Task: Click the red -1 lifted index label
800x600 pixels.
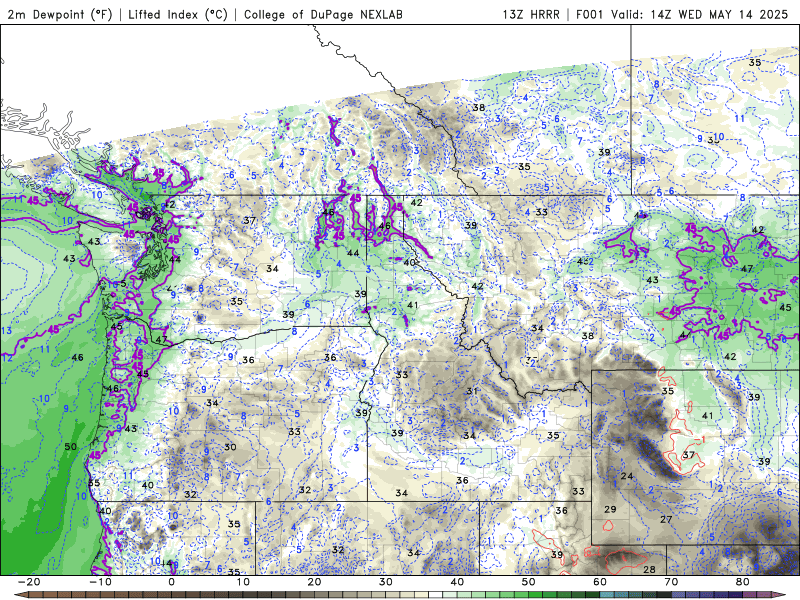Action: click(x=701, y=439)
